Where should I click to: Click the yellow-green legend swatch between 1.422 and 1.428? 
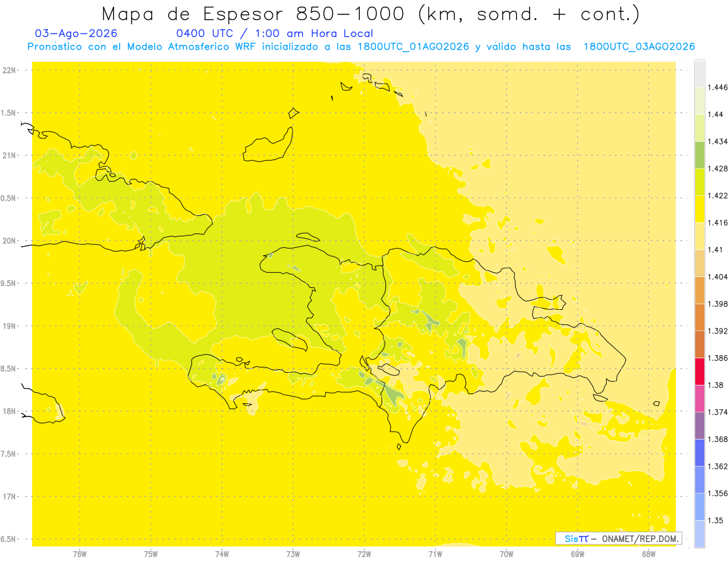point(699,182)
